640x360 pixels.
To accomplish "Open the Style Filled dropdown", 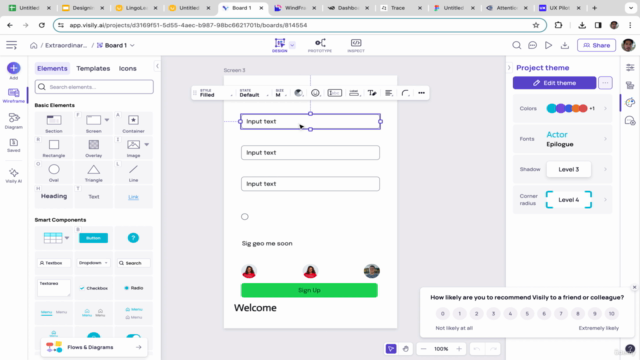I will pyautogui.click(x=216, y=93).
